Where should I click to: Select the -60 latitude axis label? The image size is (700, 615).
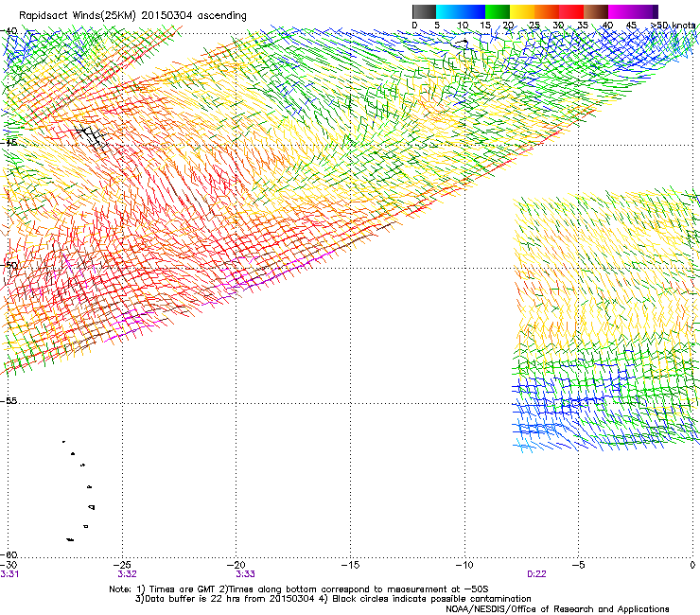point(9,554)
